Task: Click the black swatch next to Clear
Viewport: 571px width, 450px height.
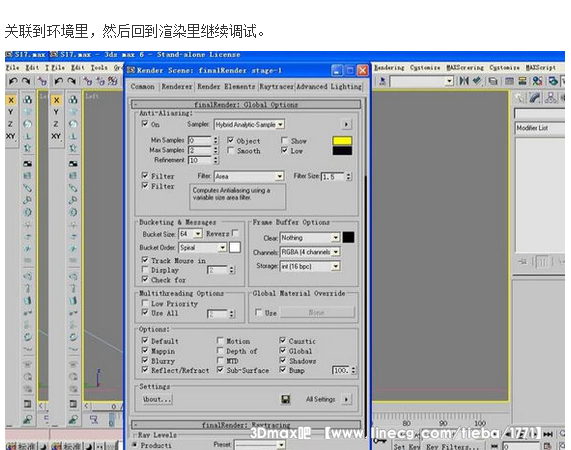Action: [348, 237]
